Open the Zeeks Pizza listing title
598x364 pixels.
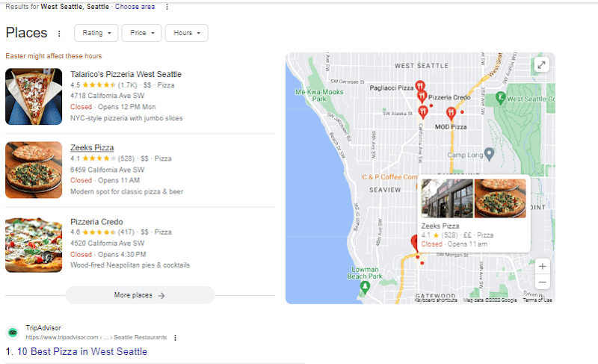(92, 147)
